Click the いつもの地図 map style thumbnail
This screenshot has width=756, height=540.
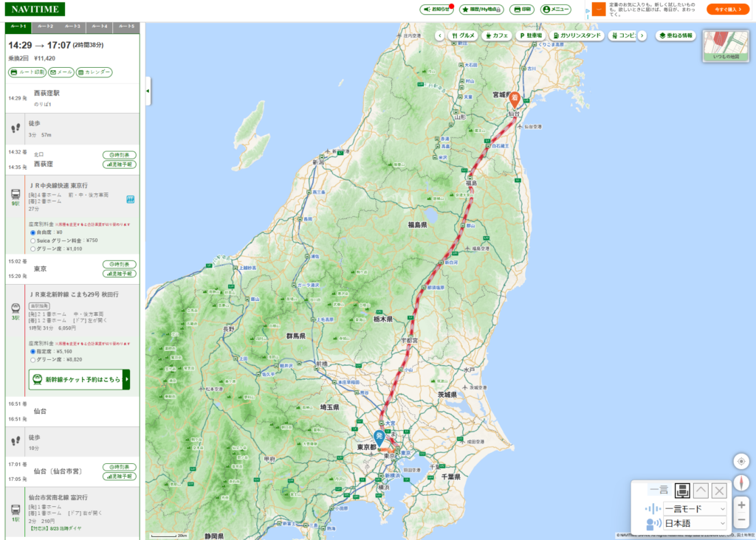tap(725, 46)
